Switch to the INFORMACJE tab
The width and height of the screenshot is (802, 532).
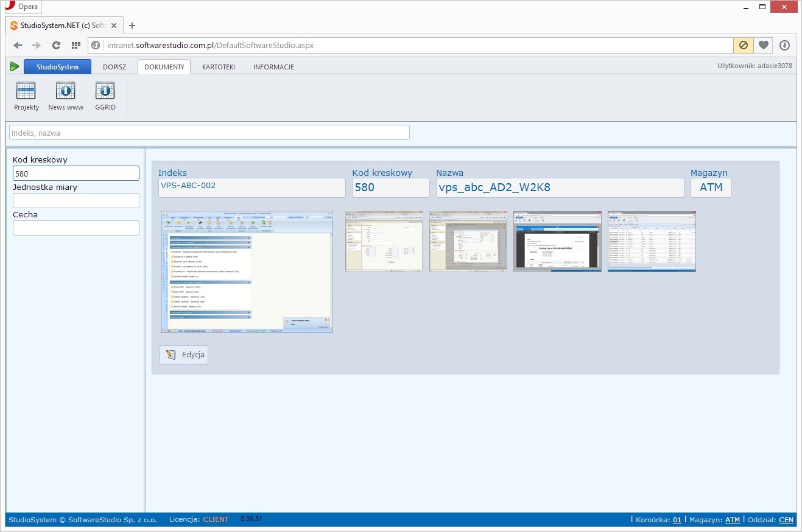(273, 67)
